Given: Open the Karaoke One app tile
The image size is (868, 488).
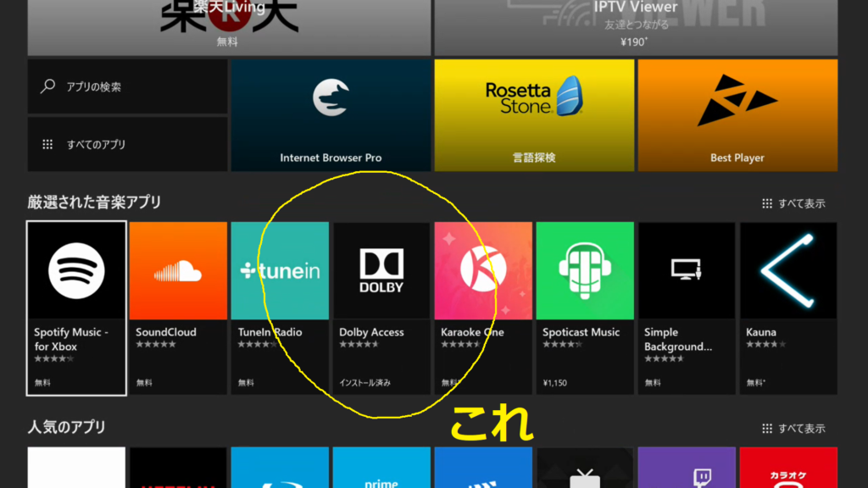Looking at the screenshot, I should pos(483,308).
